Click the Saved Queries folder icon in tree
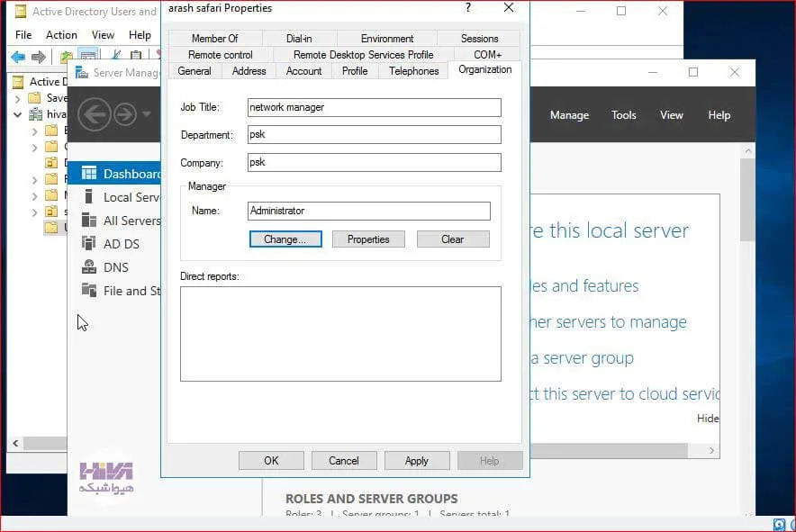Image resolution: width=796 pixels, height=532 pixels. tap(34, 97)
